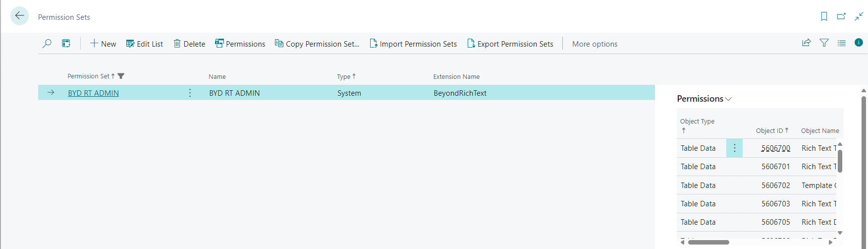The height and width of the screenshot is (249, 868).
Task: Click Permissions in the action bar
Action: click(x=240, y=44)
